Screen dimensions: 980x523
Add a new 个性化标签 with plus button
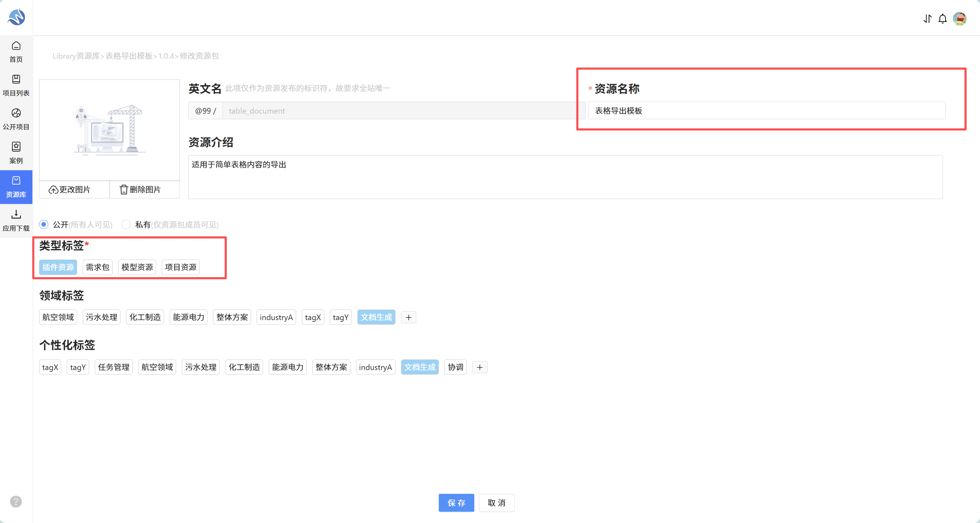pyautogui.click(x=480, y=368)
